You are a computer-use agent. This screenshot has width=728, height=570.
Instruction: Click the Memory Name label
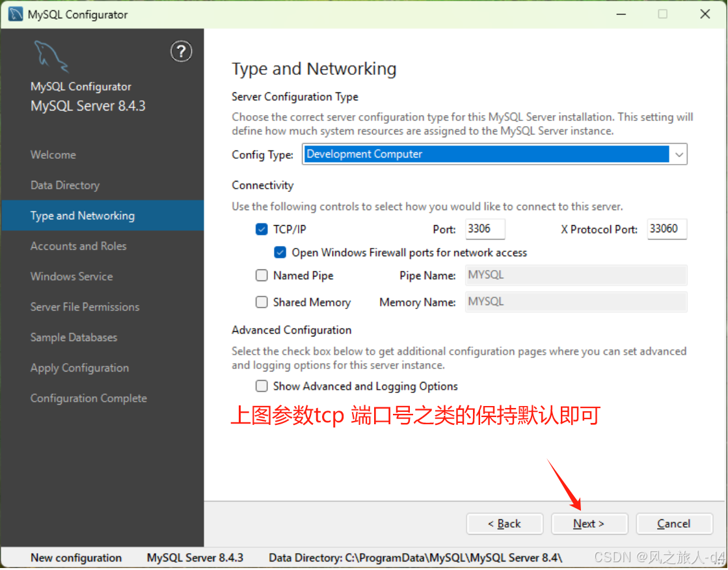[418, 303]
